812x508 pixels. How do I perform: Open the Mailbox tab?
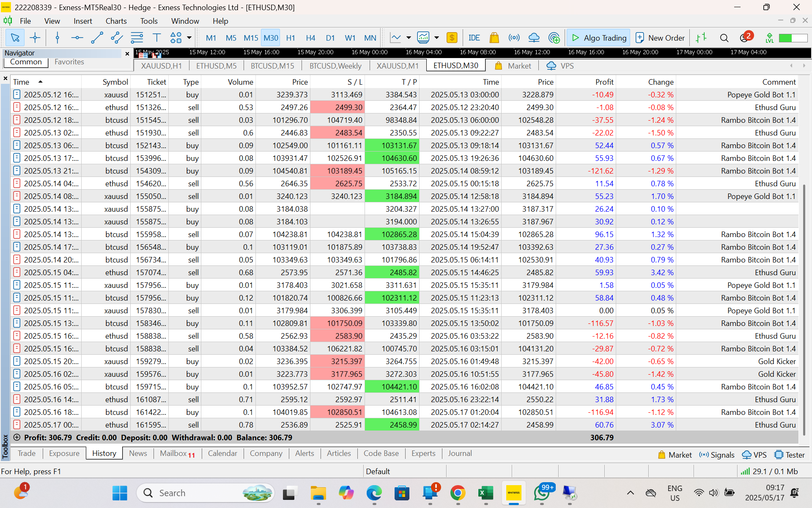click(177, 453)
